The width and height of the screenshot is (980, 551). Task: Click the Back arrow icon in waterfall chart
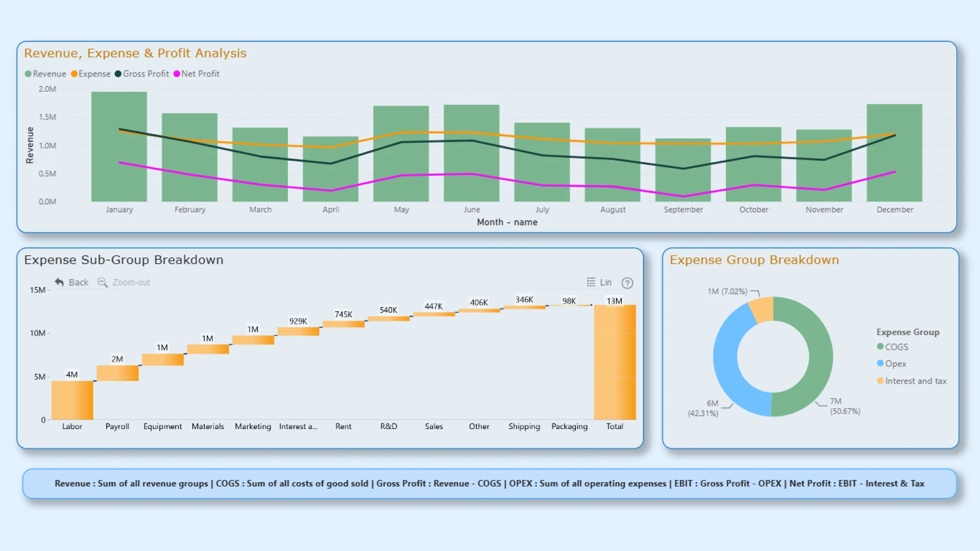coord(59,282)
